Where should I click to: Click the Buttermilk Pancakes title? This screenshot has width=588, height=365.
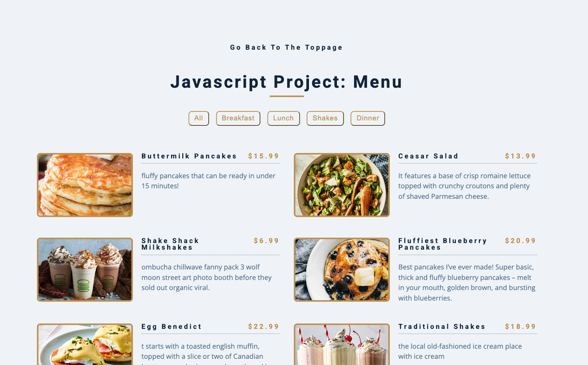[x=189, y=156]
